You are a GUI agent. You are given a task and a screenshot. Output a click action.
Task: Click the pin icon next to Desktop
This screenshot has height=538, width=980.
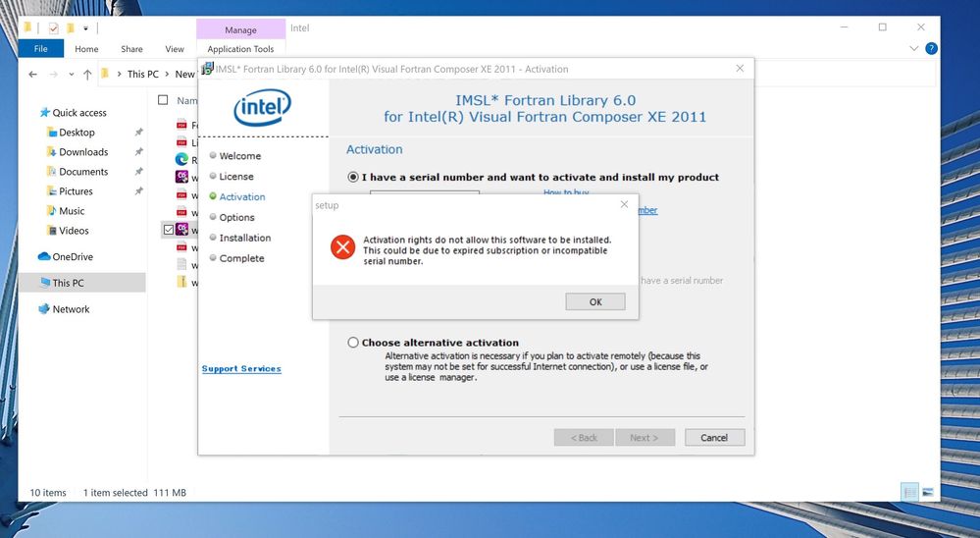click(x=138, y=132)
